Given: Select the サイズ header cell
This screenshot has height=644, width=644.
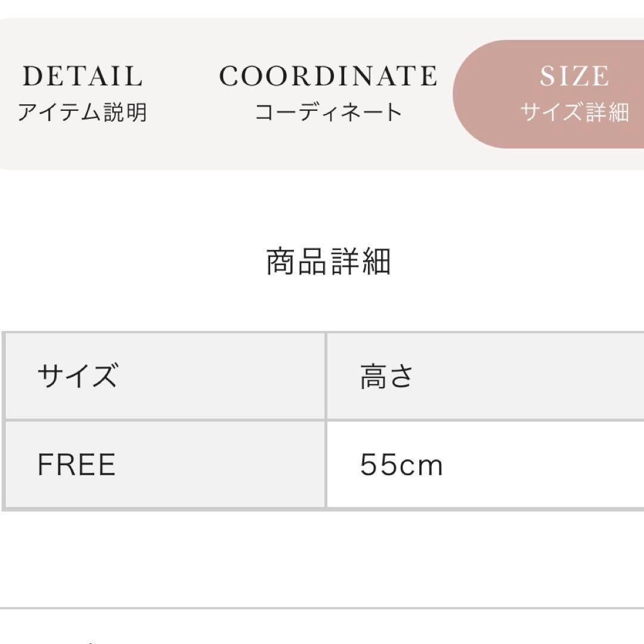Looking at the screenshot, I should tap(77, 377).
